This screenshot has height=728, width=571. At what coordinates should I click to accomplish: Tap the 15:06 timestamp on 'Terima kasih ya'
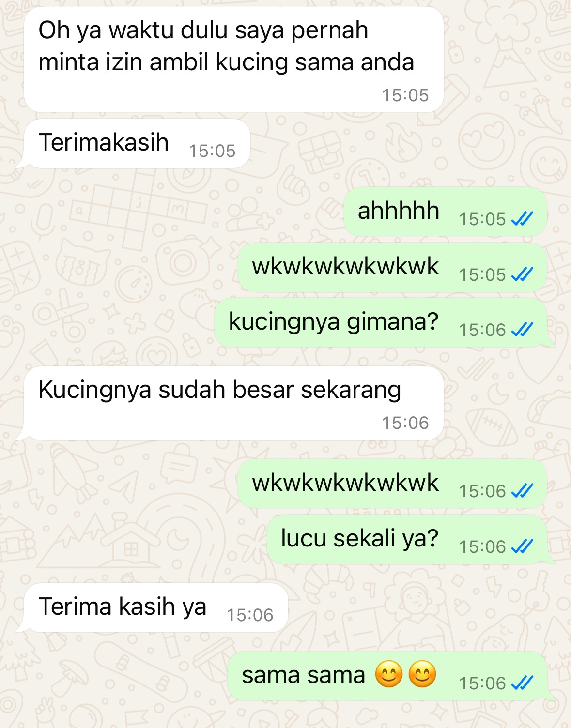250,615
